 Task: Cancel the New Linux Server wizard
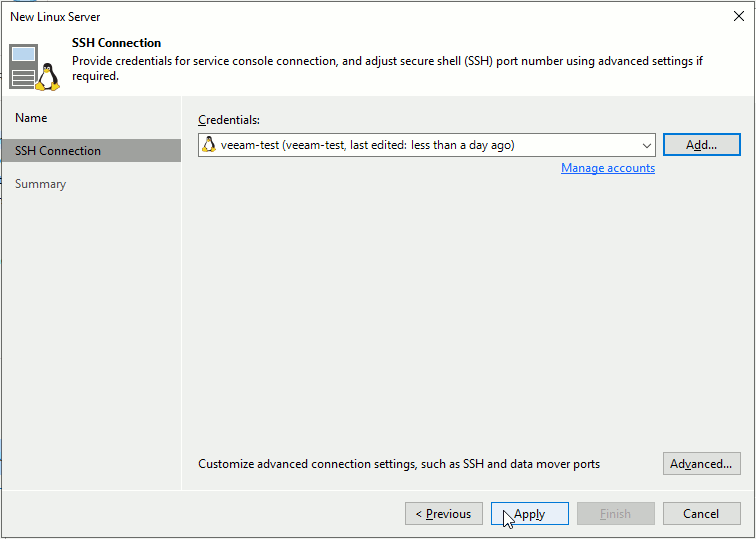tap(701, 514)
